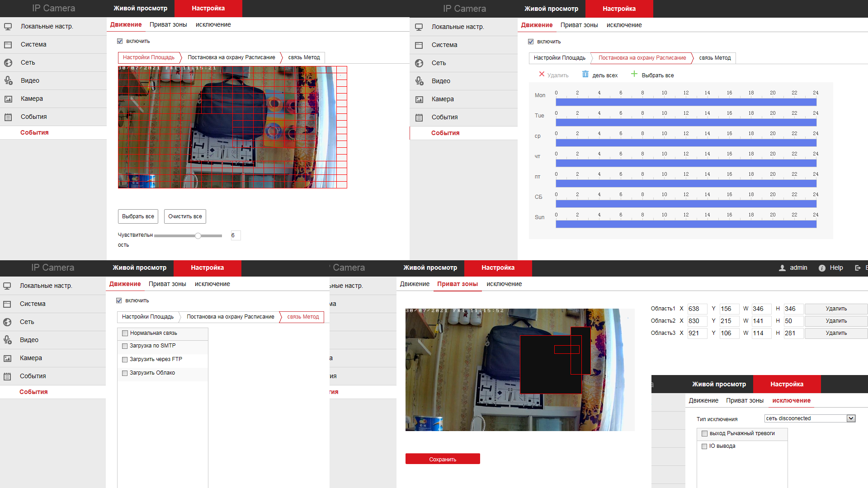868x488 pixels.
Task: Click the Help info icon
Action: [x=822, y=268]
